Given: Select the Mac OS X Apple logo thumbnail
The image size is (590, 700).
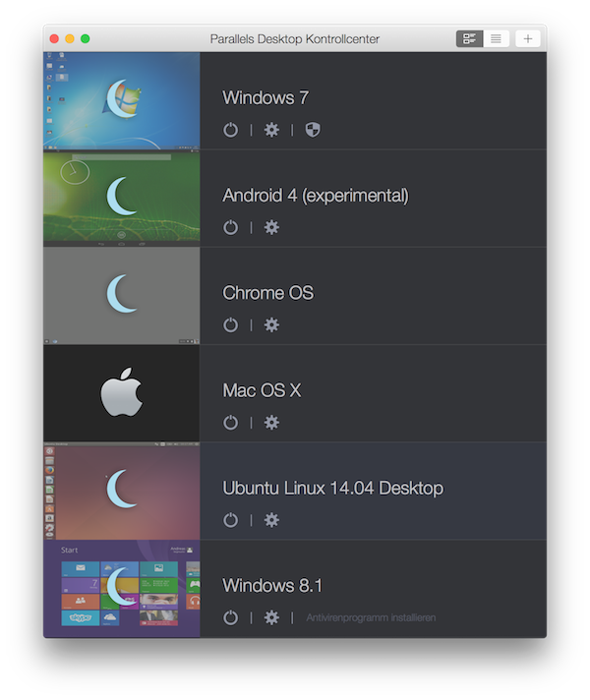Looking at the screenshot, I should [122, 393].
